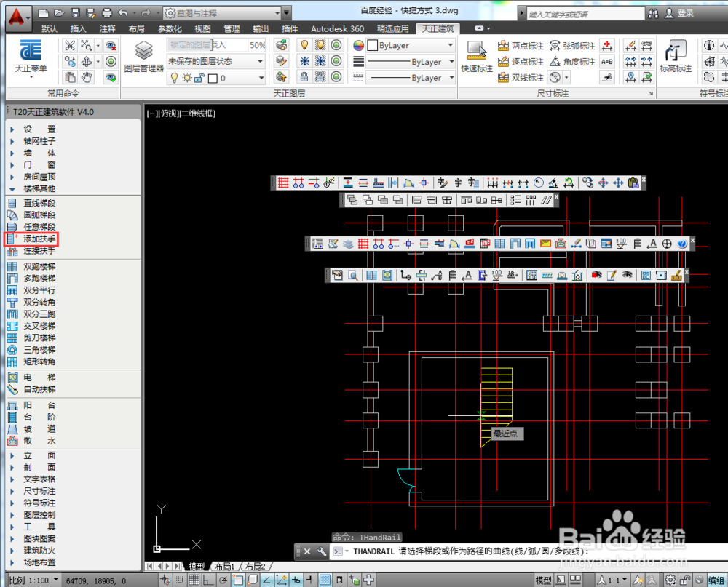Toggle the freeze layer snowflake icon

click(x=304, y=61)
